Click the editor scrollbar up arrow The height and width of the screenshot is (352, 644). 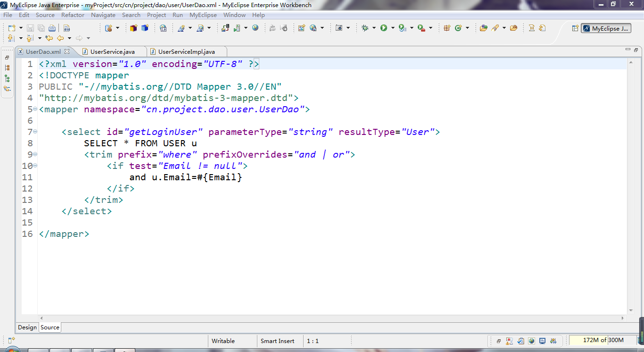pos(631,62)
